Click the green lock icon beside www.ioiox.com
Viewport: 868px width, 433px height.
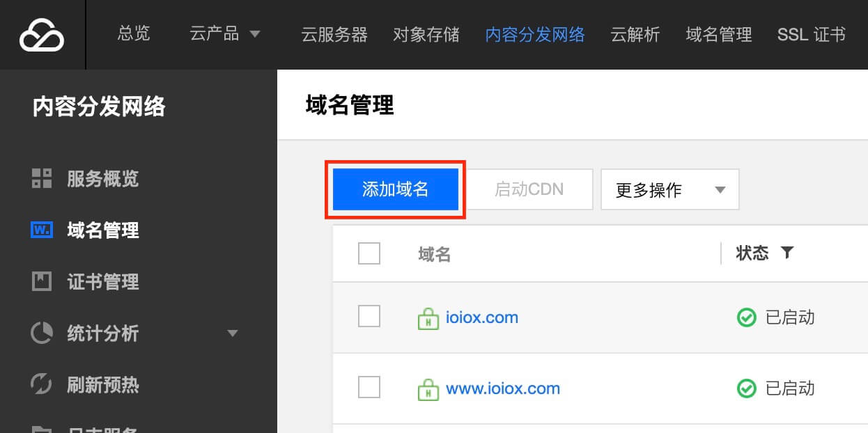click(x=428, y=389)
